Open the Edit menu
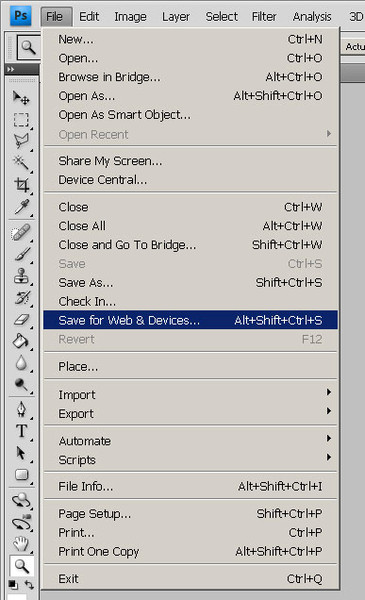365x600 pixels. tap(89, 16)
